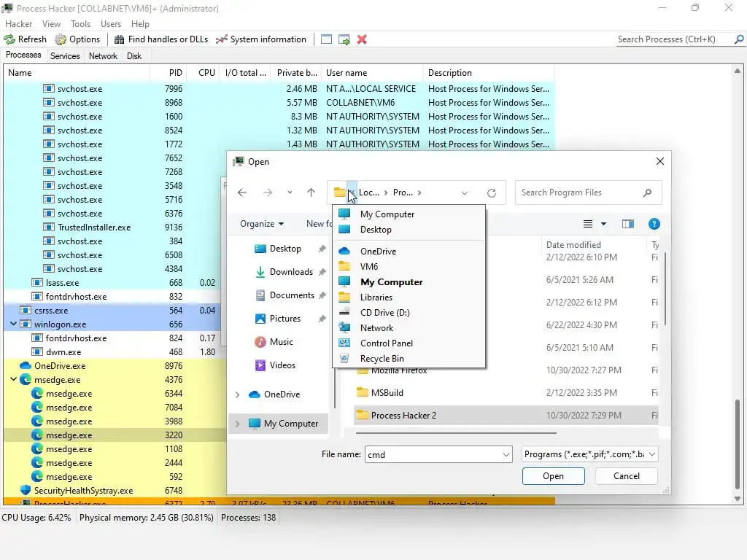The image size is (747, 560).
Task: Open the Hacker menu
Action: (18, 24)
